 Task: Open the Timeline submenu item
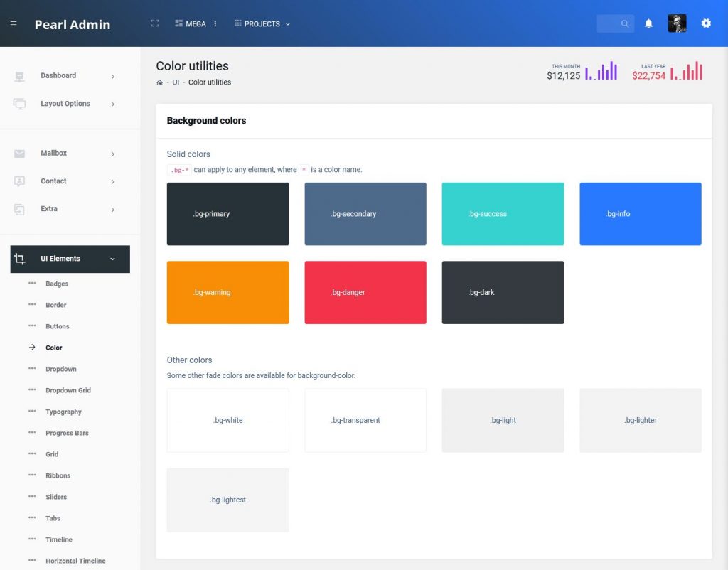(x=59, y=540)
